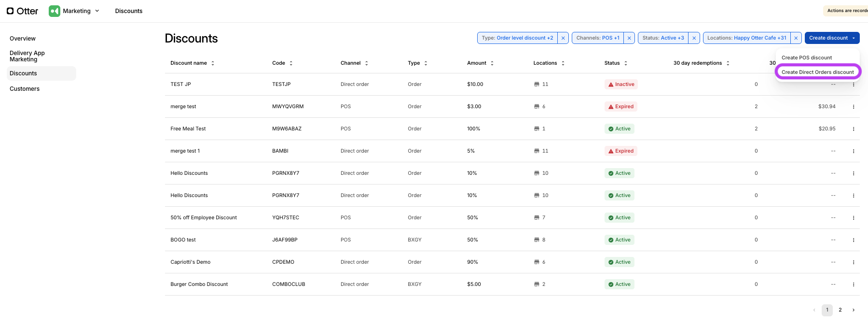Choose Create POS discount menu item
The height and width of the screenshot is (327, 868).
pyautogui.click(x=806, y=58)
